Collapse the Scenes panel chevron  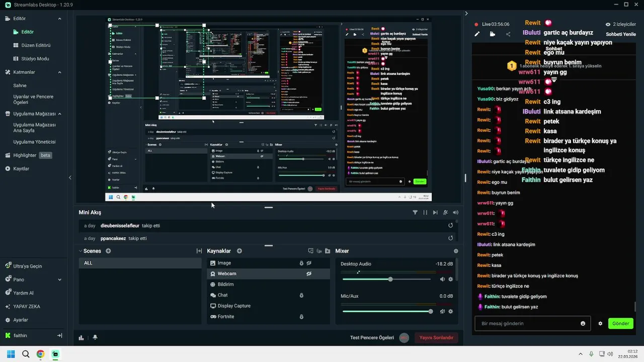coord(80,251)
